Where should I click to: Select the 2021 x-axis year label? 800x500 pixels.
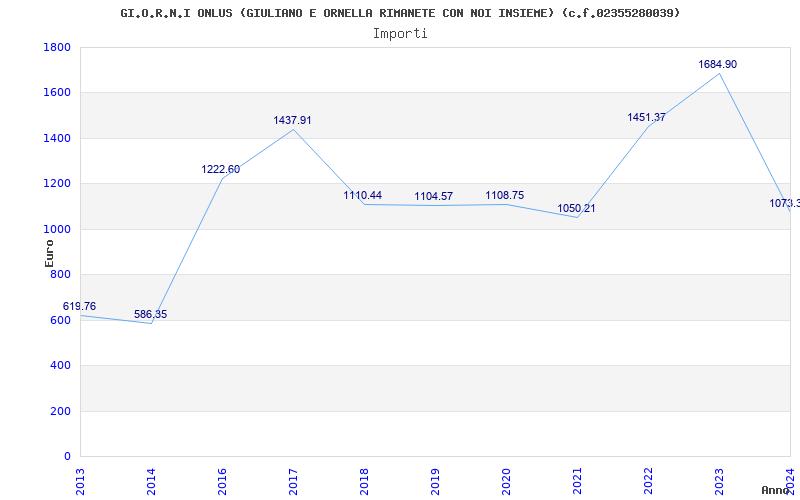point(577,479)
